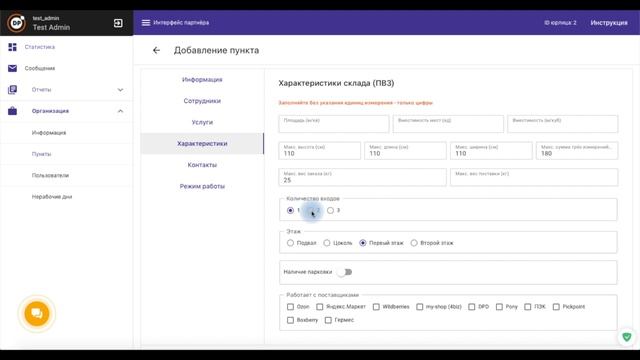This screenshot has width=640, height=360.
Task: Select Подвал floor option
Action: click(x=290, y=243)
